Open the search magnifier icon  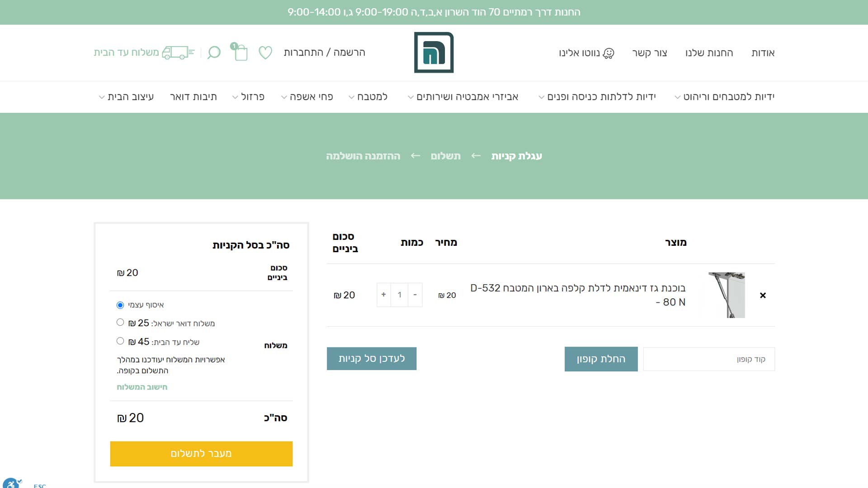pos(214,52)
